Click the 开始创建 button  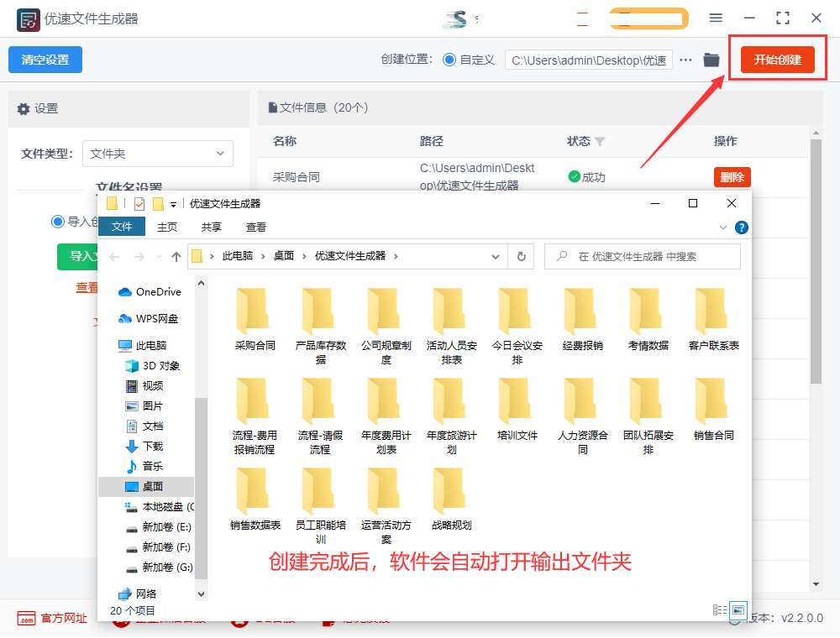click(777, 60)
